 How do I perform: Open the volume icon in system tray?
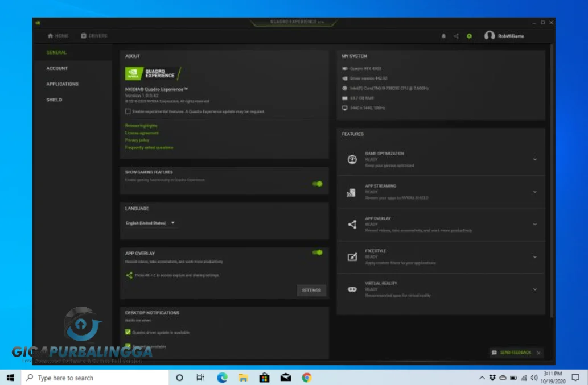pyautogui.click(x=534, y=378)
